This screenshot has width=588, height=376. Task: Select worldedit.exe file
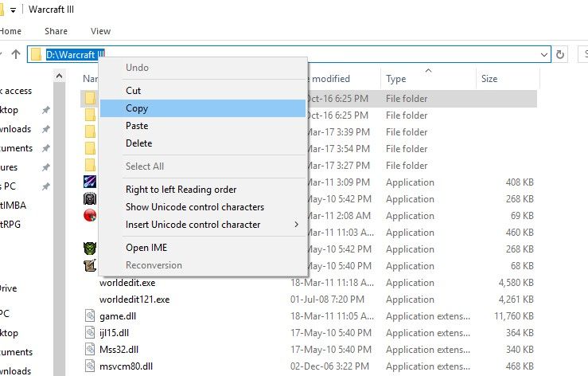[x=127, y=283]
